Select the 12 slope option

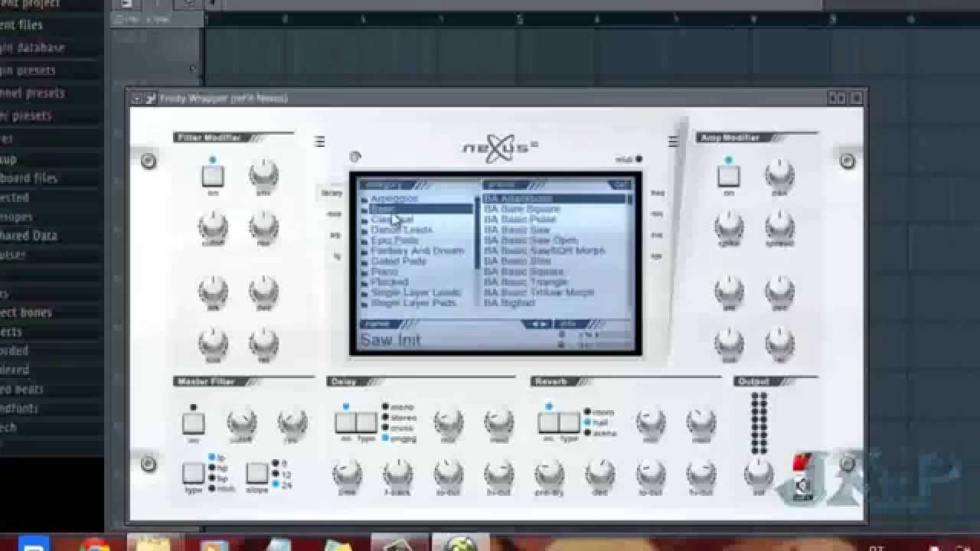(280, 474)
